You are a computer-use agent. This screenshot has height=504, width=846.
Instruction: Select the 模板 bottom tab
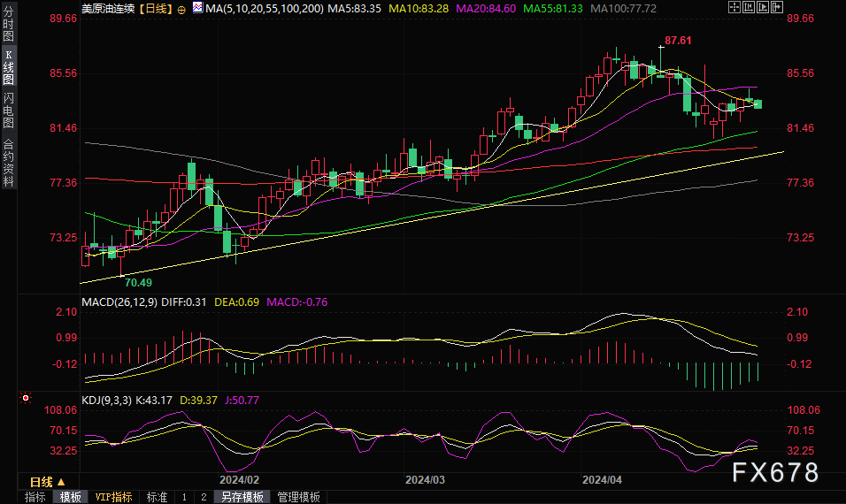coord(70,497)
